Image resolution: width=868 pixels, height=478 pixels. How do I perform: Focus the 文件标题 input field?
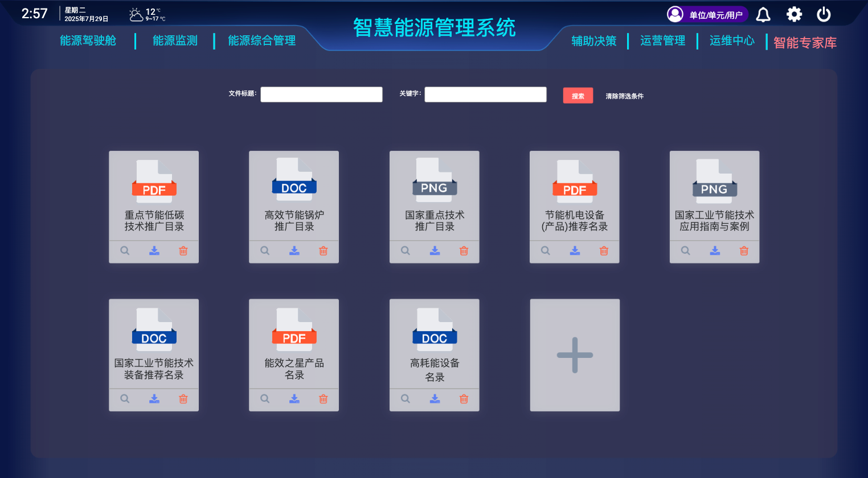click(x=321, y=94)
